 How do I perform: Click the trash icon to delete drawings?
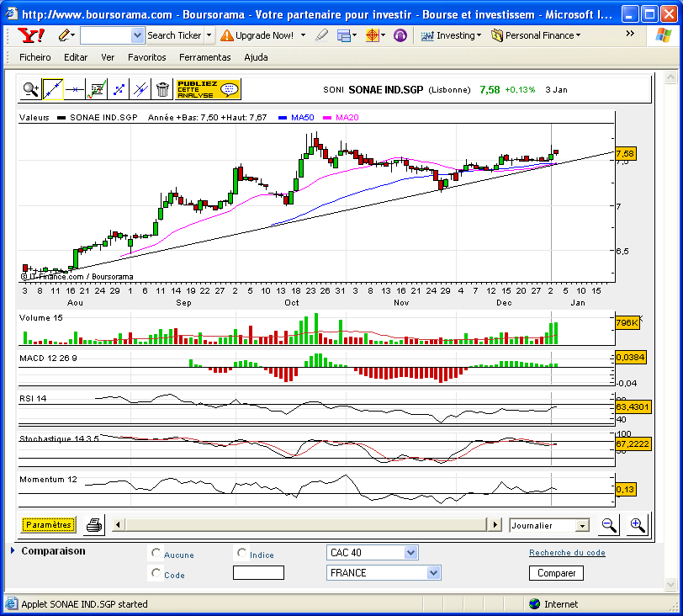(162, 88)
